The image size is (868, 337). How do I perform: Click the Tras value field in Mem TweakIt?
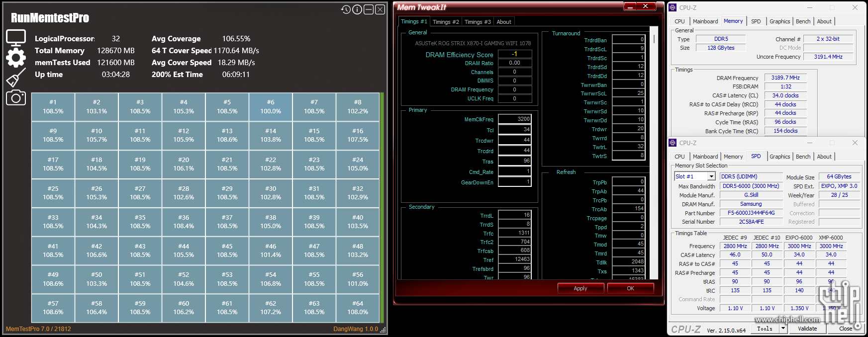pos(515,161)
